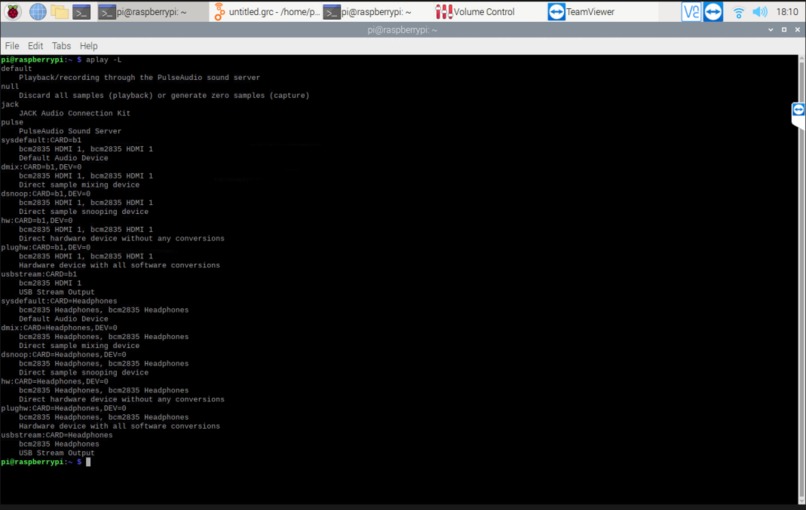Click 'JACK Audio Connection Kit' text
This screenshot has height=510, width=806.
(x=75, y=113)
